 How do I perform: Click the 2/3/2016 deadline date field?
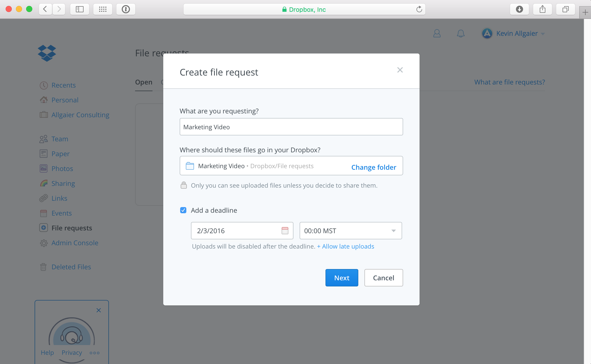242,231
